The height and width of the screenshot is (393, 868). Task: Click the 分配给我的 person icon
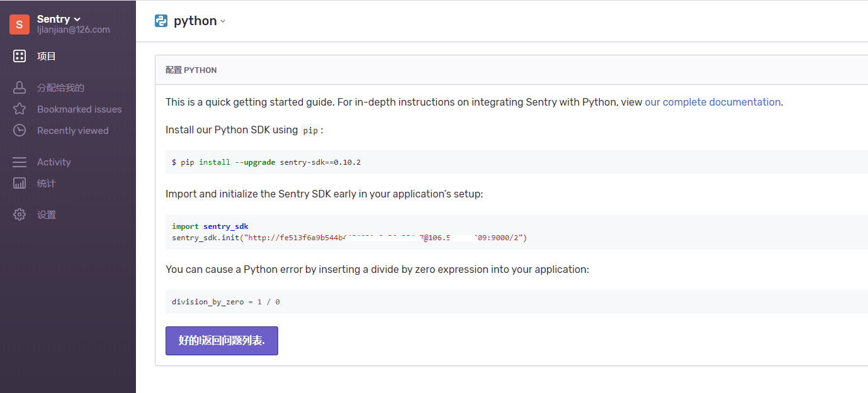[19, 87]
